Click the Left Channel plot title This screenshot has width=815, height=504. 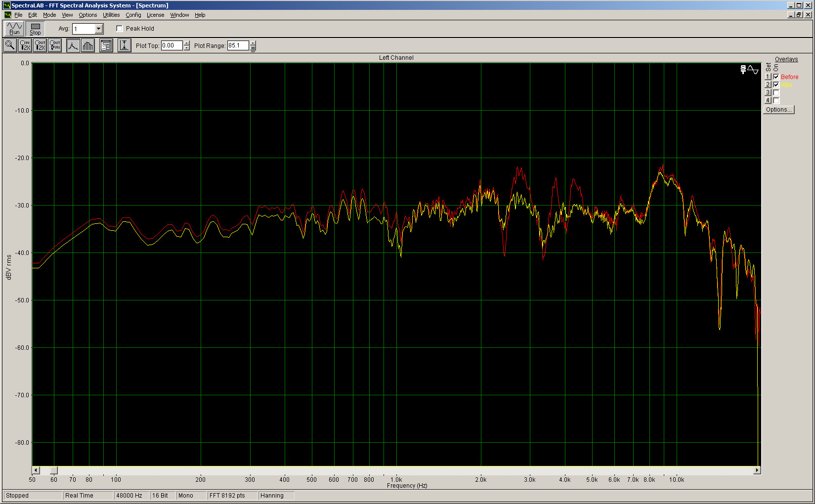396,58
